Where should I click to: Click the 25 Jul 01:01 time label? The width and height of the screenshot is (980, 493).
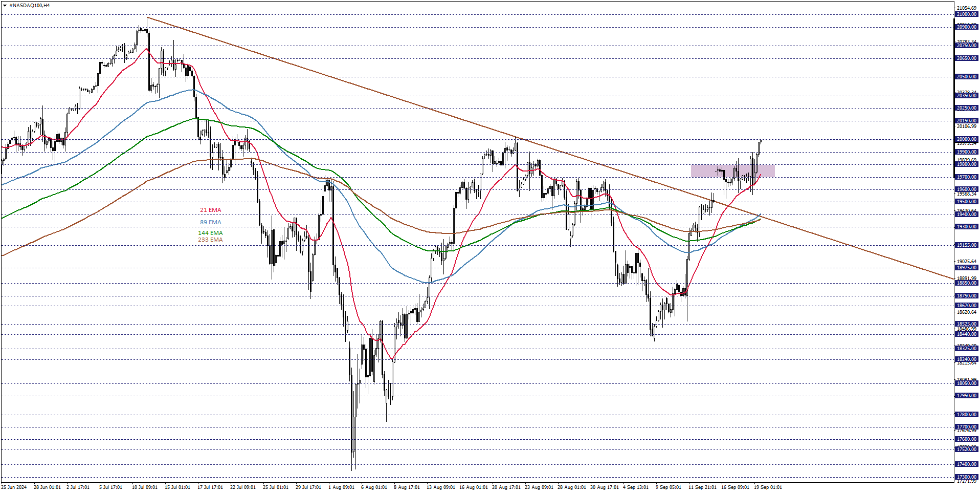[x=276, y=487]
